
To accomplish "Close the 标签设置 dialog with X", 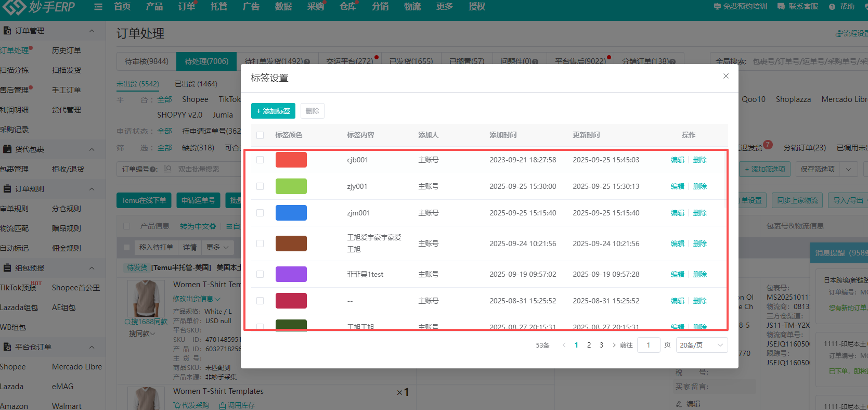I will click(x=726, y=76).
